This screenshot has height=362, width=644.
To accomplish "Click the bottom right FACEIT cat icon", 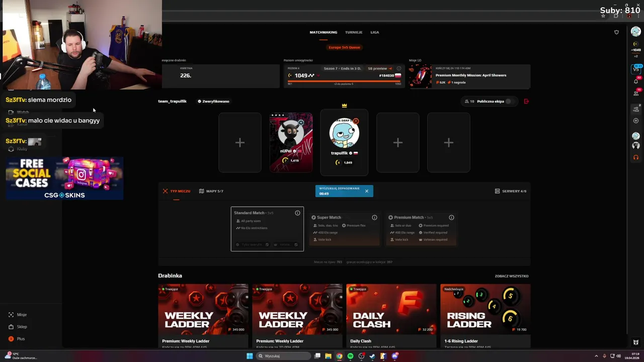I will coord(636,342).
